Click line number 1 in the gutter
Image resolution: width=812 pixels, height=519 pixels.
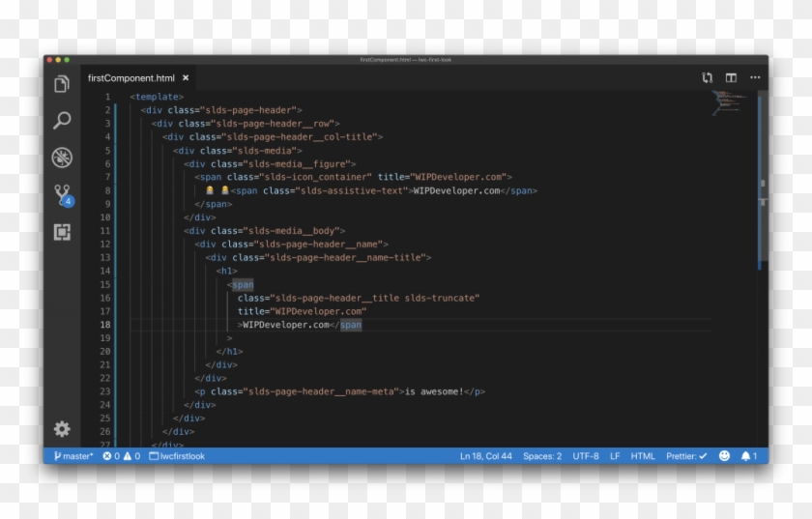pos(107,97)
